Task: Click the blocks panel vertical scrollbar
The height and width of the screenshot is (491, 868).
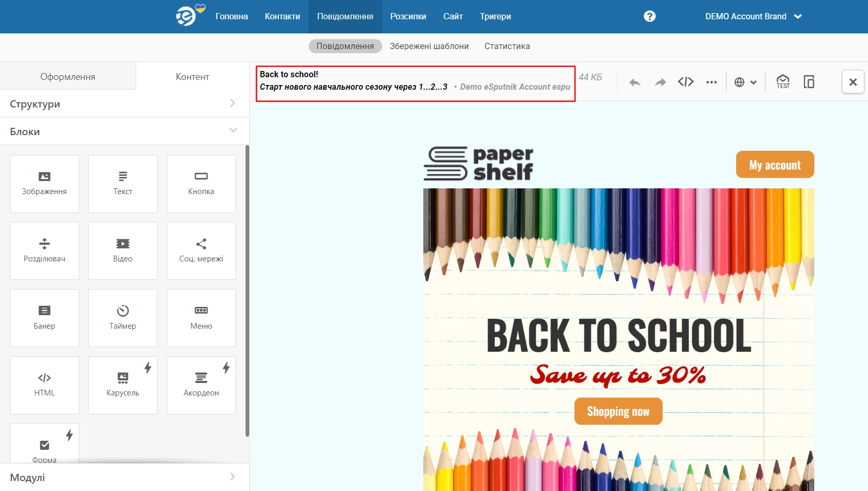Action: coord(247,291)
